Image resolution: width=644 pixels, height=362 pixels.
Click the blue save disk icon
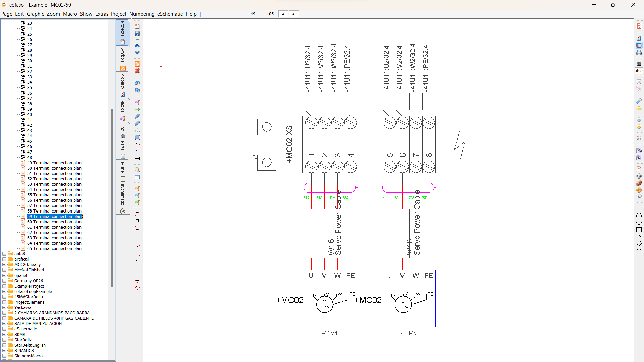pyautogui.click(x=137, y=34)
